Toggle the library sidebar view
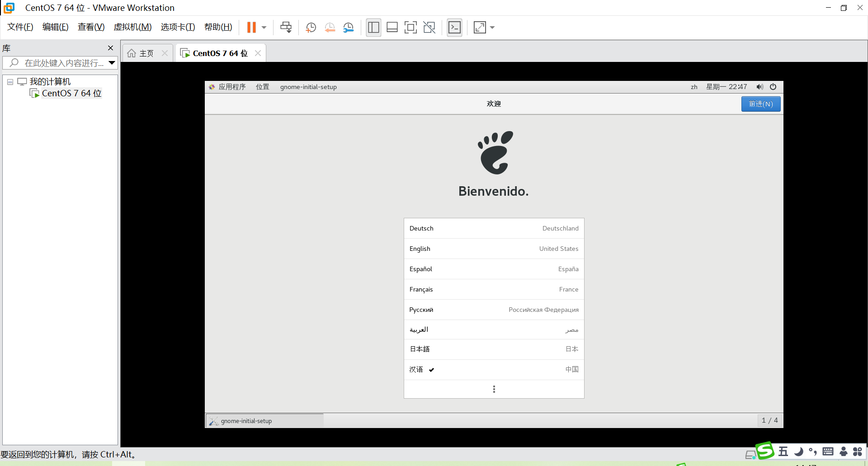 coord(373,28)
